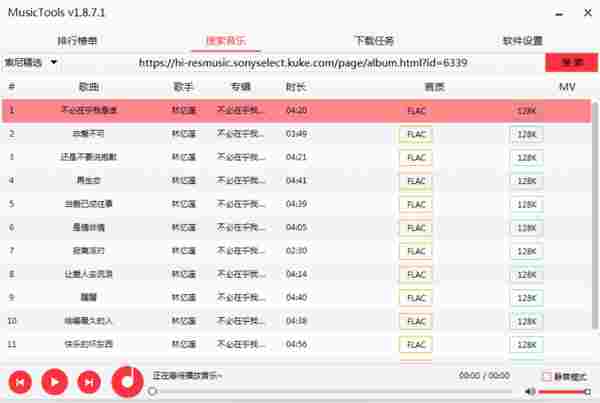
Task: Download FLAC for song row 9
Action: pos(416,298)
